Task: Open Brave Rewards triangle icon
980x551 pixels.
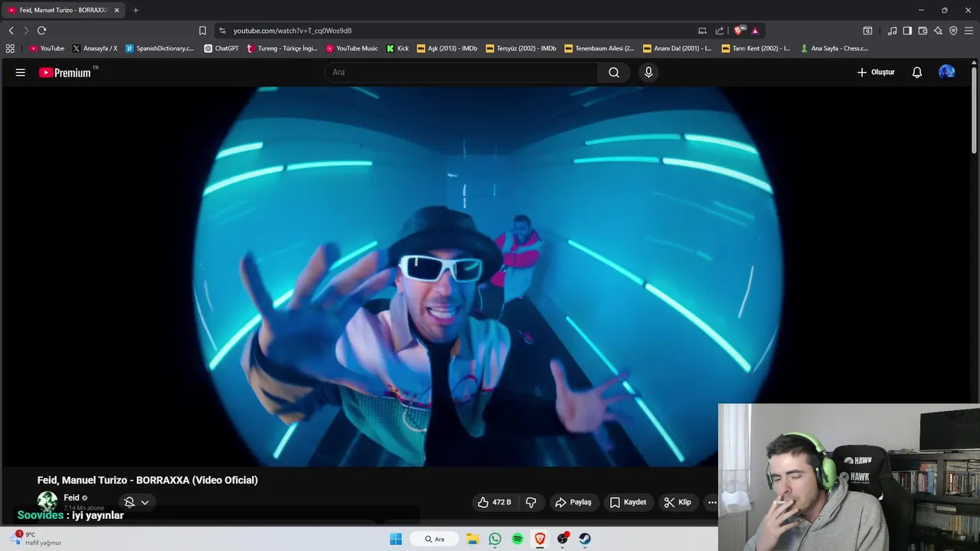Action: (755, 31)
